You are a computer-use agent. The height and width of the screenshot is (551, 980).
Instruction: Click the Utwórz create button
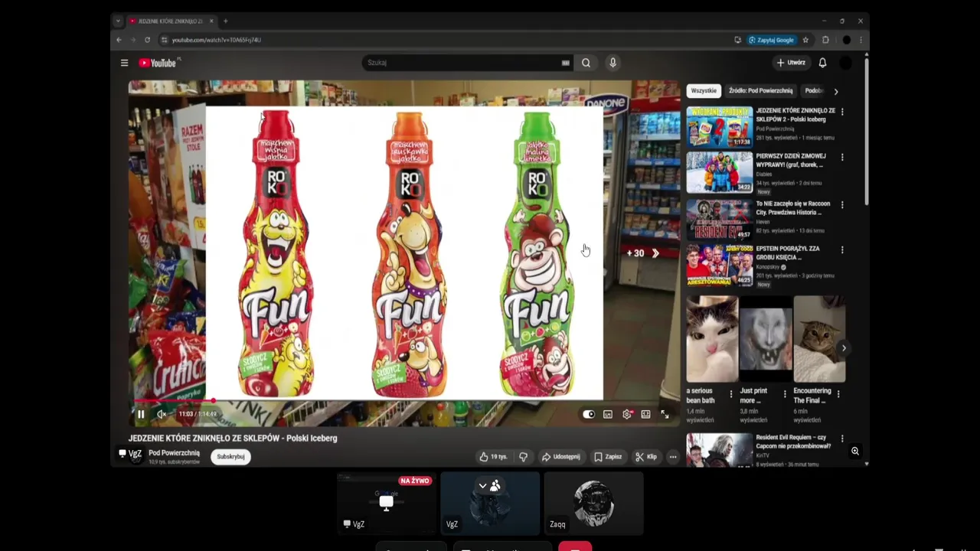[791, 63]
